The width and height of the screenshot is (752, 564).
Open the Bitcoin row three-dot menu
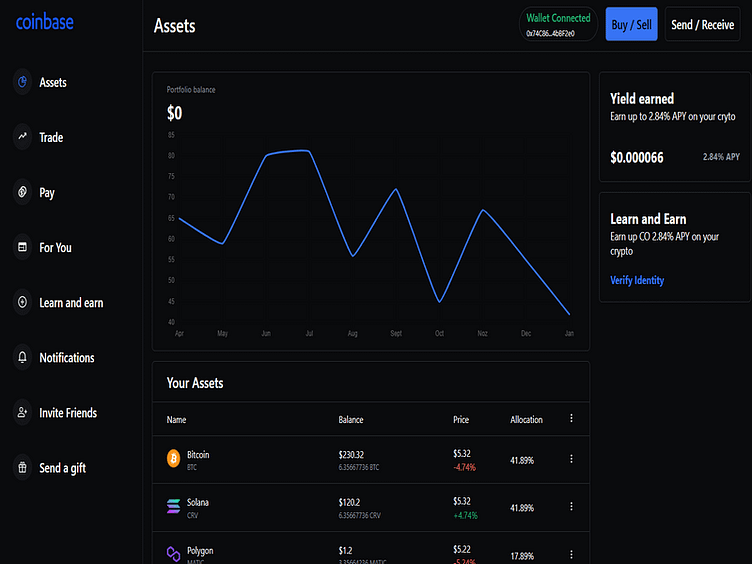(x=571, y=459)
